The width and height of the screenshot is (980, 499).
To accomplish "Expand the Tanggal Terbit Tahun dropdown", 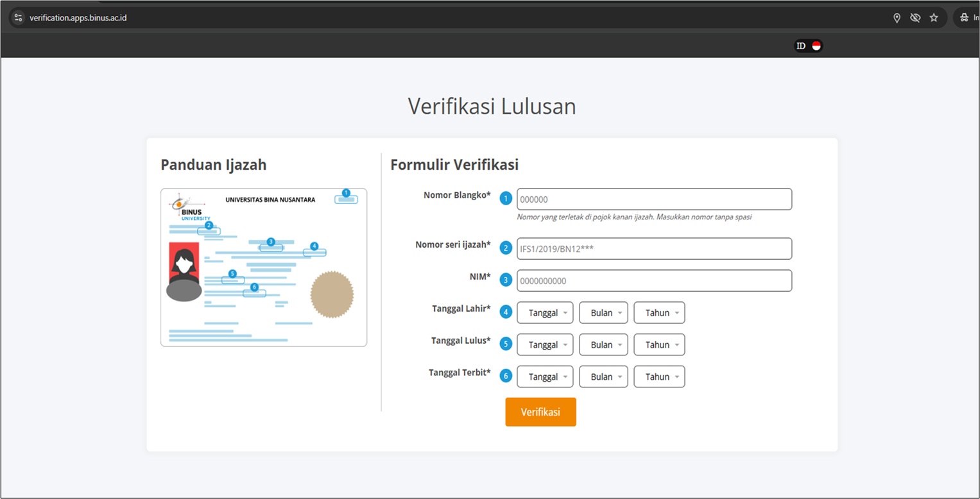I will 659,377.
